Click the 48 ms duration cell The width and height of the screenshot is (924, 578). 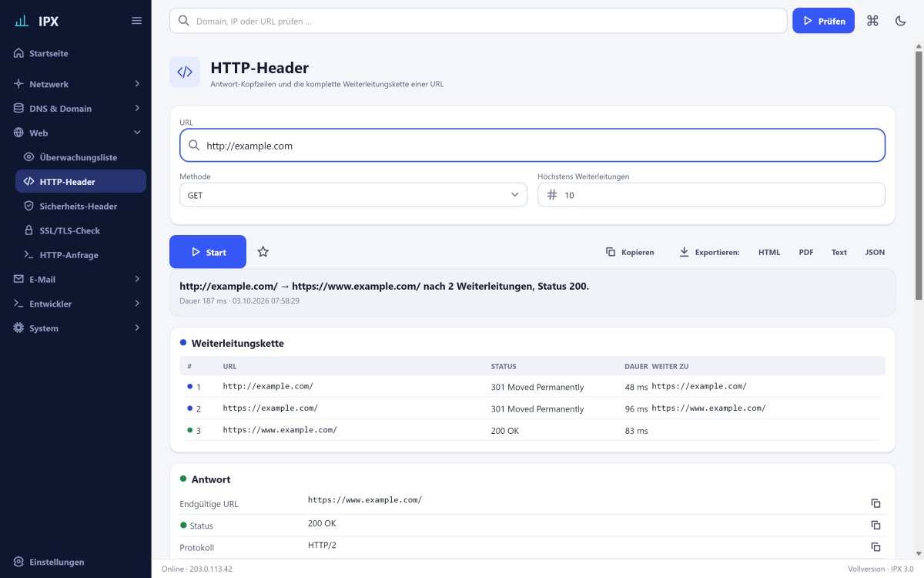click(x=636, y=387)
